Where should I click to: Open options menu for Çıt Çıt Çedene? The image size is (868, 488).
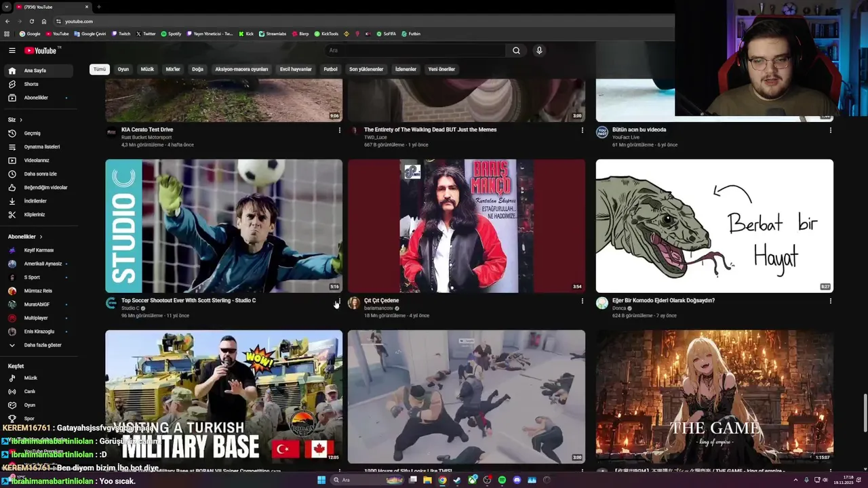pos(582,301)
